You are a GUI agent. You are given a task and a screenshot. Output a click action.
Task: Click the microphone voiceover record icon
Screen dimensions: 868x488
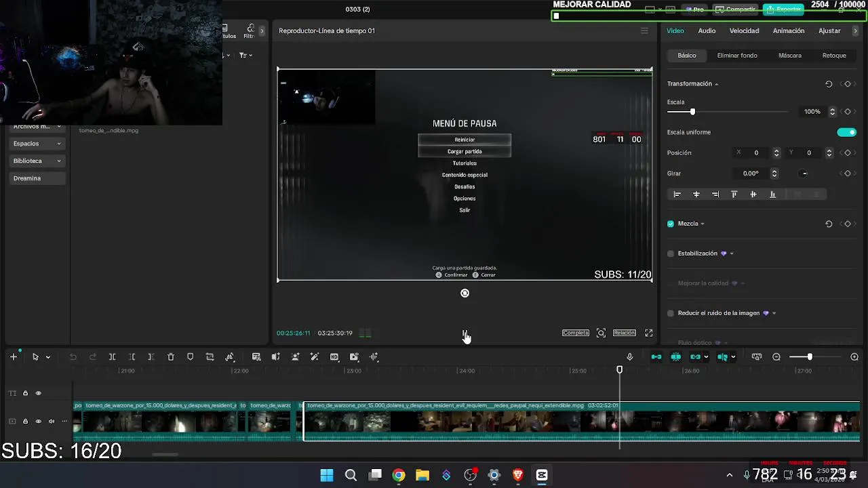click(630, 357)
